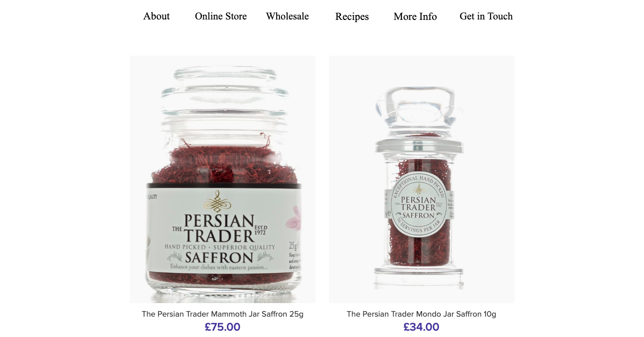Image resolution: width=644 pixels, height=337 pixels.
Task: Go to the Online Store
Action: (221, 16)
